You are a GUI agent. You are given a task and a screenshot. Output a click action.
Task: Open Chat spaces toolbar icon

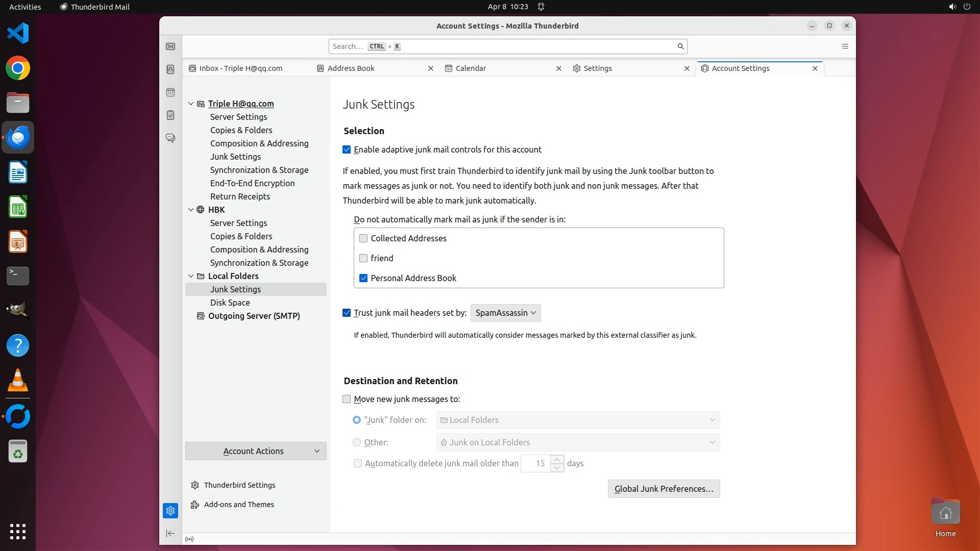tap(170, 138)
